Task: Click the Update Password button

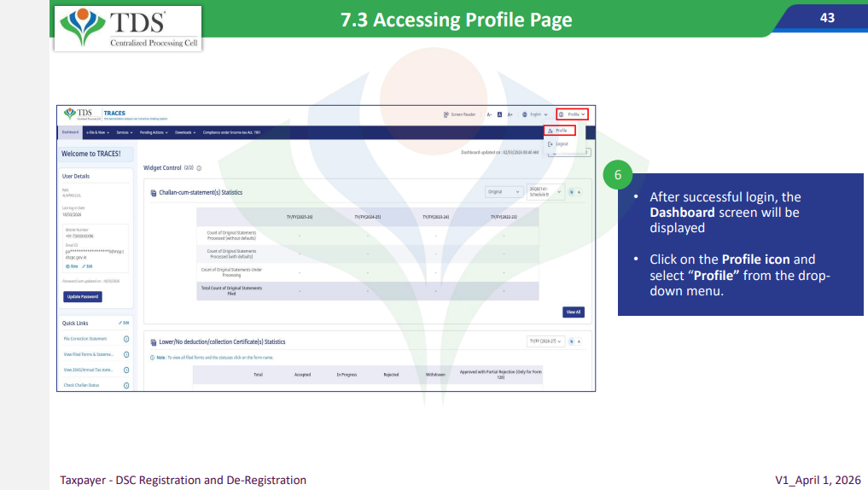Action: (83, 296)
